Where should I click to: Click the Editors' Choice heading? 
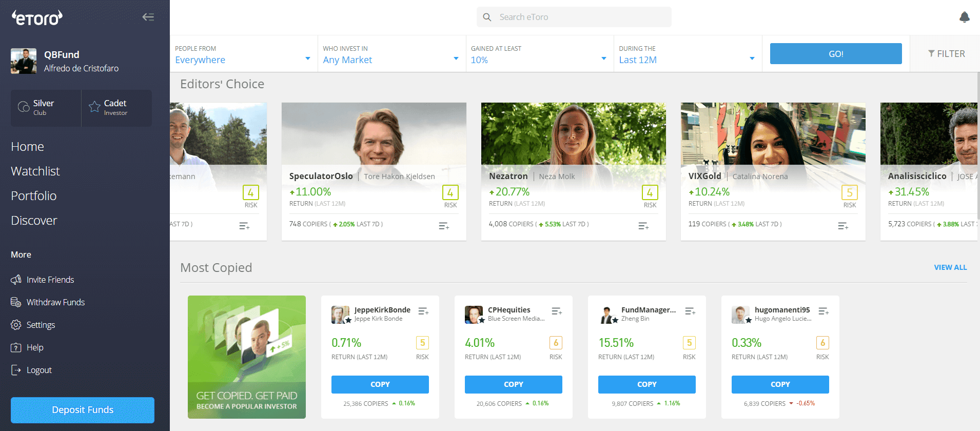[222, 84]
